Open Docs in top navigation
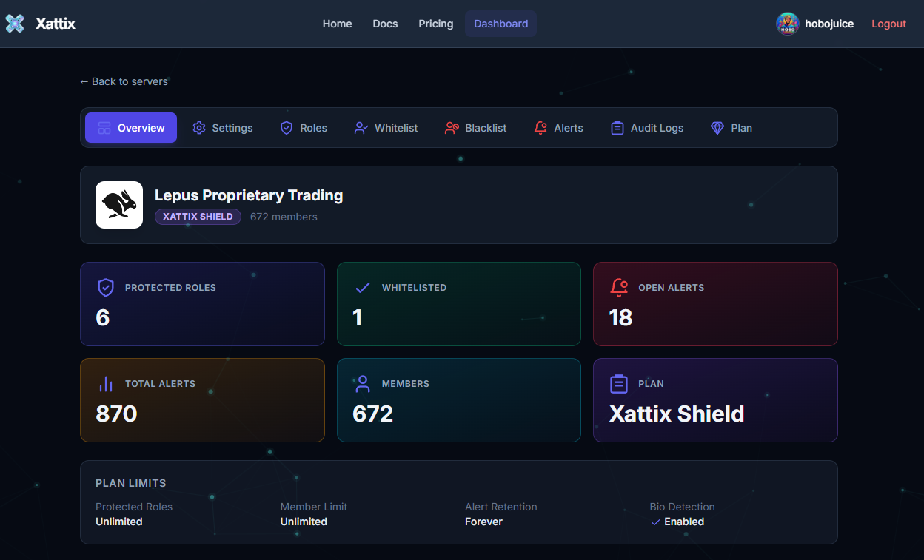Viewport: 924px width, 560px height. (385, 24)
